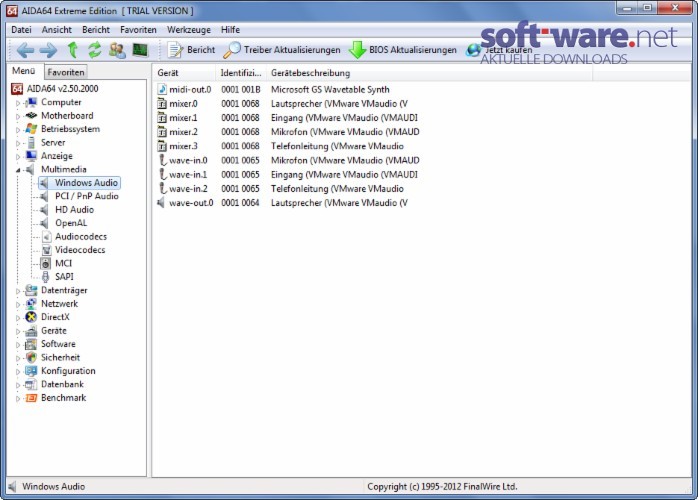Open the Werkzeuge menu
The width and height of the screenshot is (698, 500).
[189, 30]
